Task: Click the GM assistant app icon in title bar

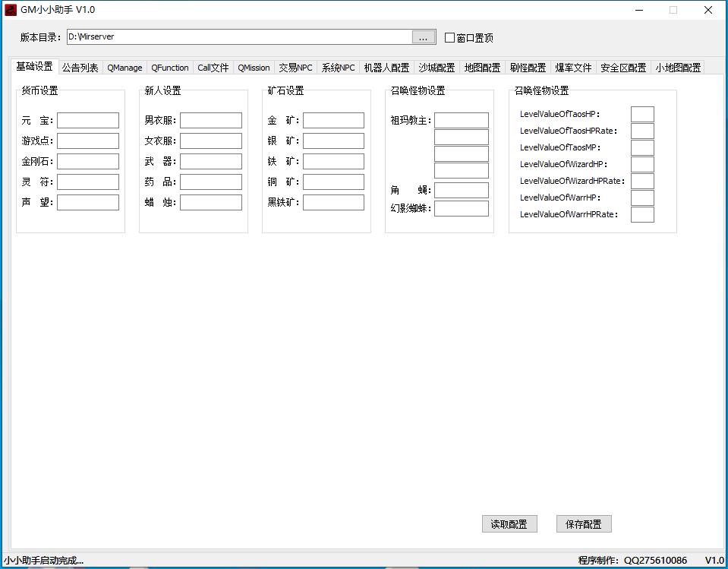Action: click(10, 9)
